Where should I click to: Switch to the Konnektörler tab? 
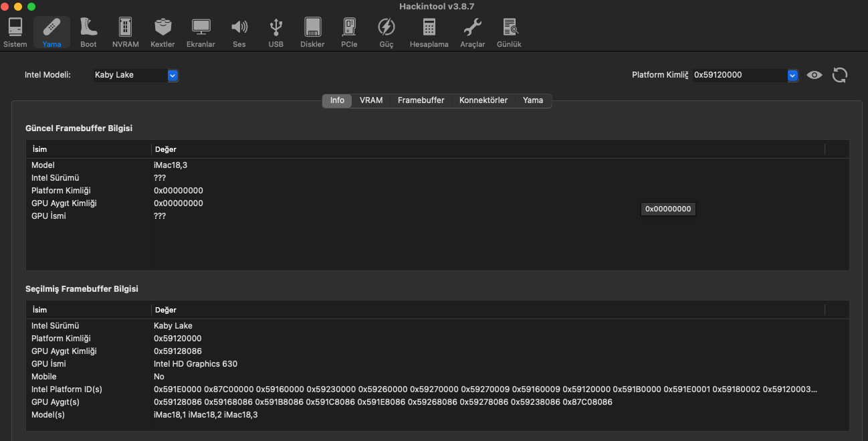(483, 100)
